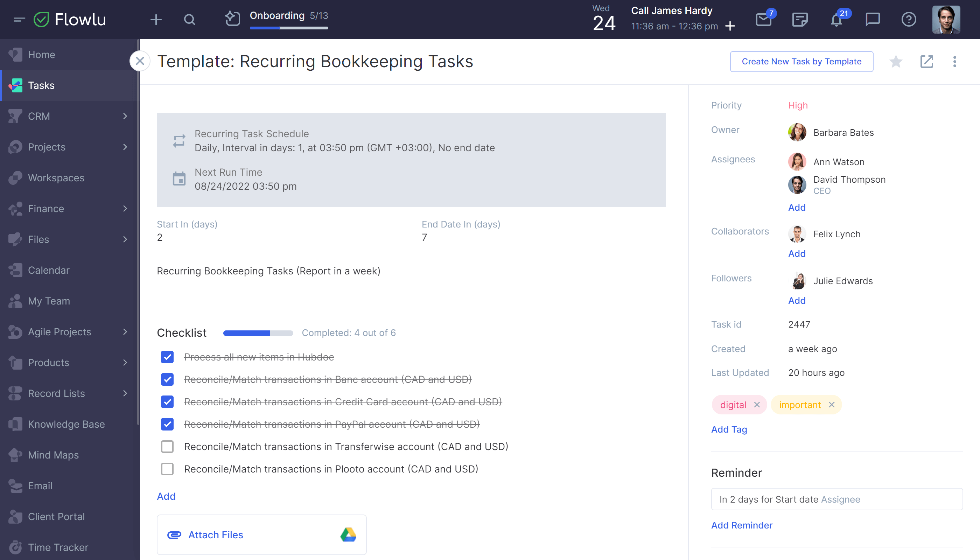Toggle checkbox for Plooto account reconciliation

[x=167, y=469]
